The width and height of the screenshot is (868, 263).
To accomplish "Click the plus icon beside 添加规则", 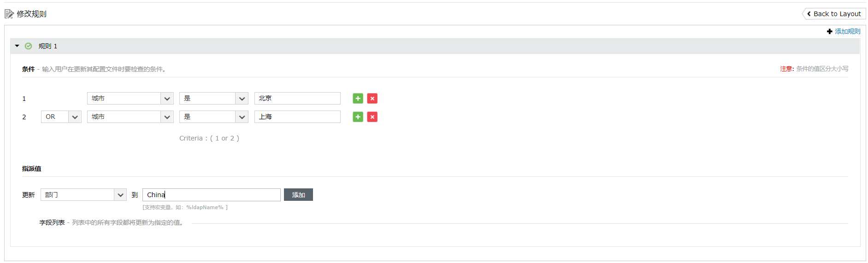I will (x=829, y=31).
